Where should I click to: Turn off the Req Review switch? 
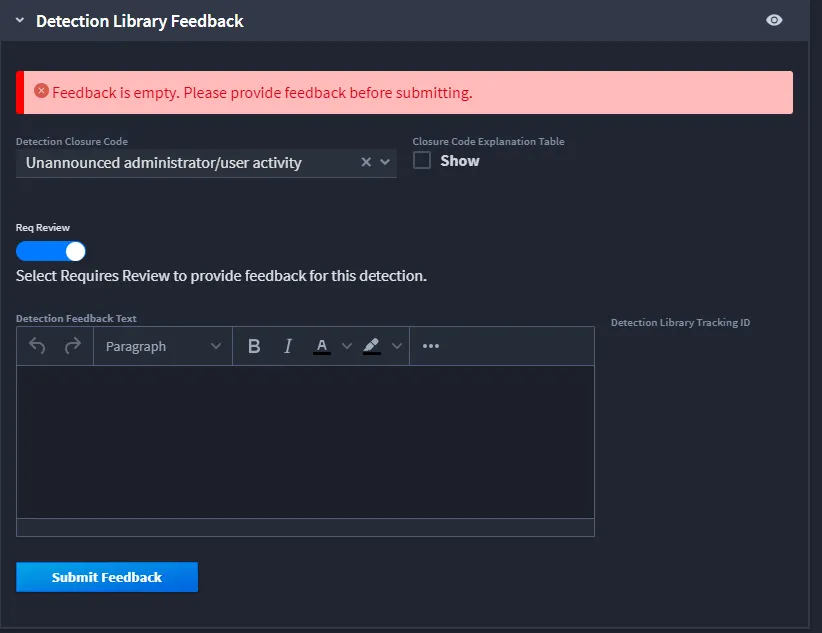tap(51, 251)
